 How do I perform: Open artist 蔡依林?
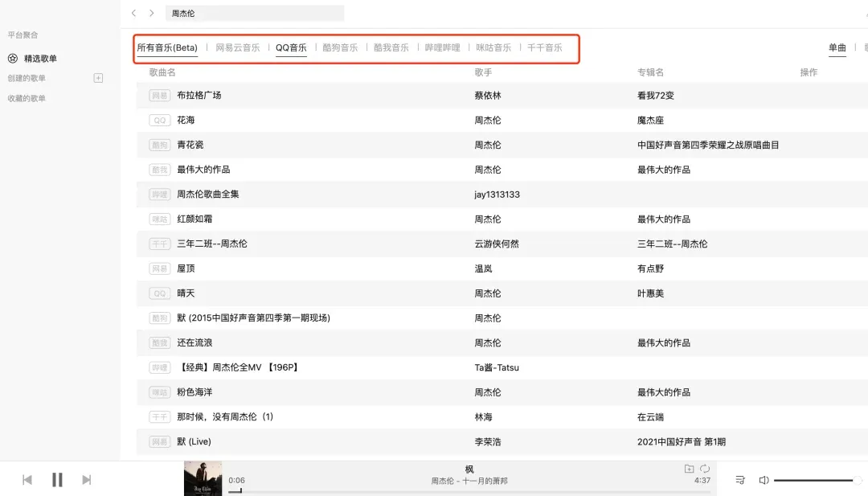point(488,95)
